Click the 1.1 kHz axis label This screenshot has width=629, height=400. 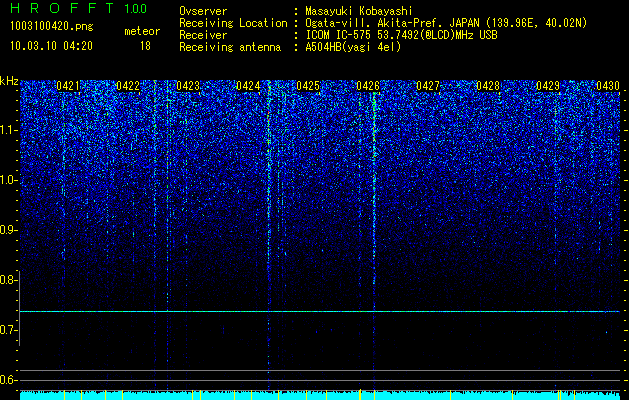[9, 130]
